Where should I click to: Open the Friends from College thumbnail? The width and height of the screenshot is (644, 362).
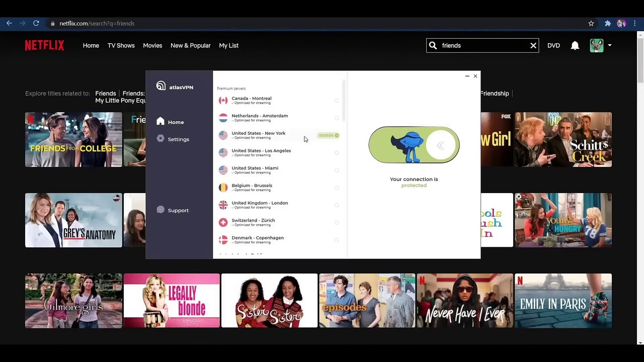73,139
